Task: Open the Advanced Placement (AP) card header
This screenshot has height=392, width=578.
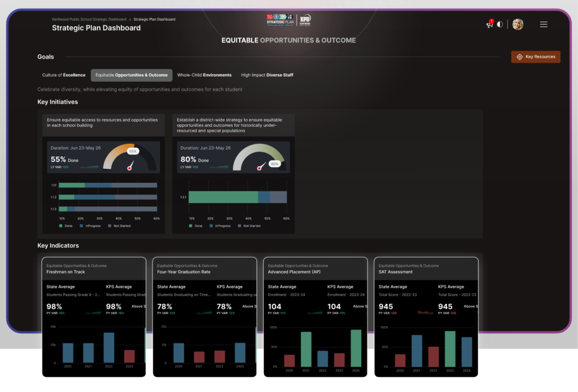Action: coord(316,269)
